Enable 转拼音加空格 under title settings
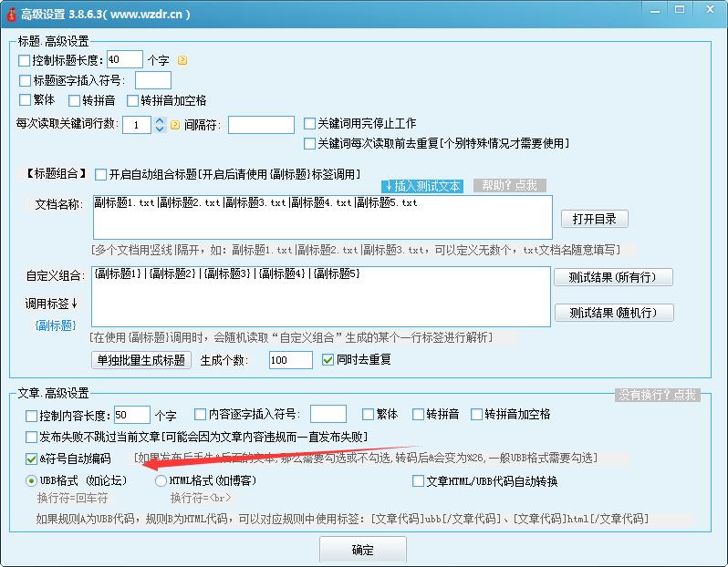Viewport: 728px width, 567px height. point(133,100)
